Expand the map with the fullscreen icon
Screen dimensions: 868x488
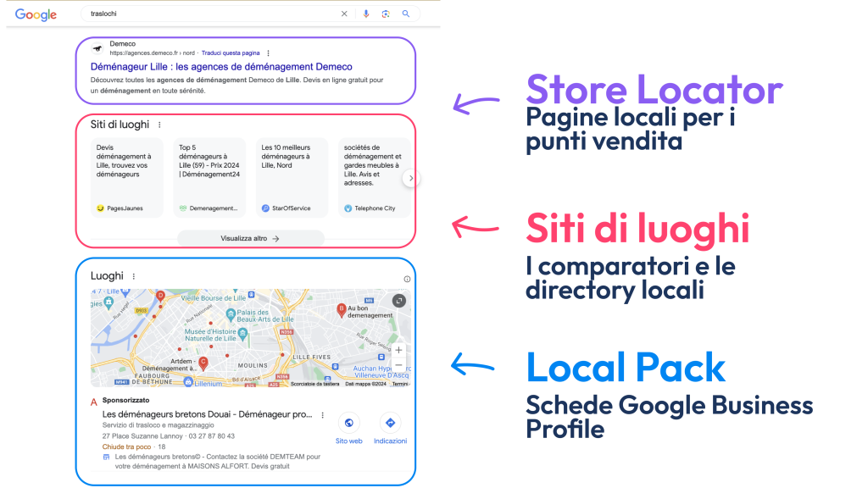pyautogui.click(x=398, y=301)
